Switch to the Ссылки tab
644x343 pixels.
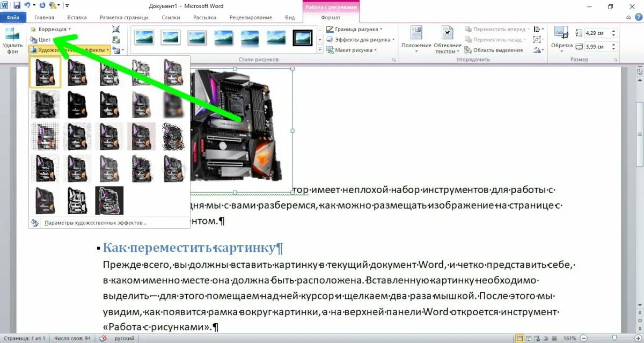171,17
